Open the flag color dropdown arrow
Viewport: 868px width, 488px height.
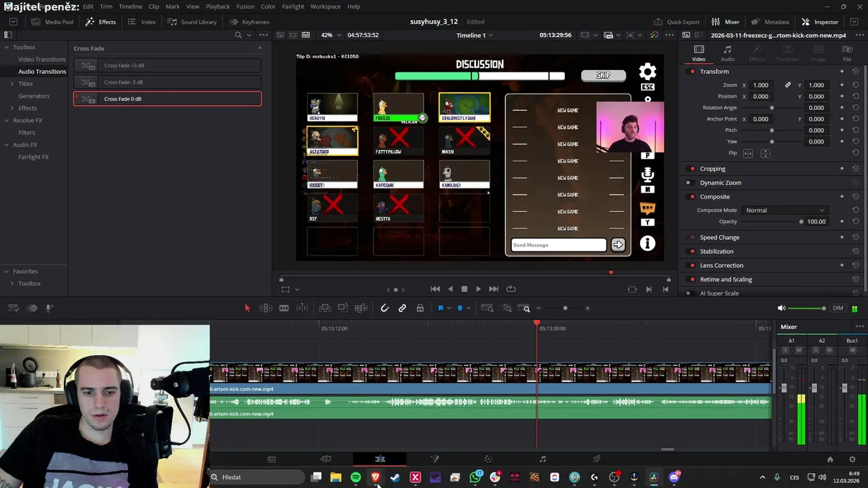(x=448, y=309)
